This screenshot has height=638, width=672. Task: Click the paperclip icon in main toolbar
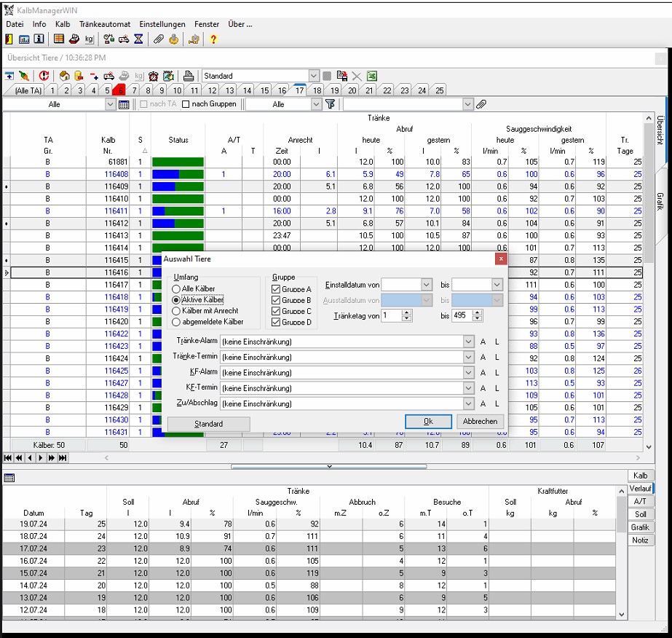158,39
